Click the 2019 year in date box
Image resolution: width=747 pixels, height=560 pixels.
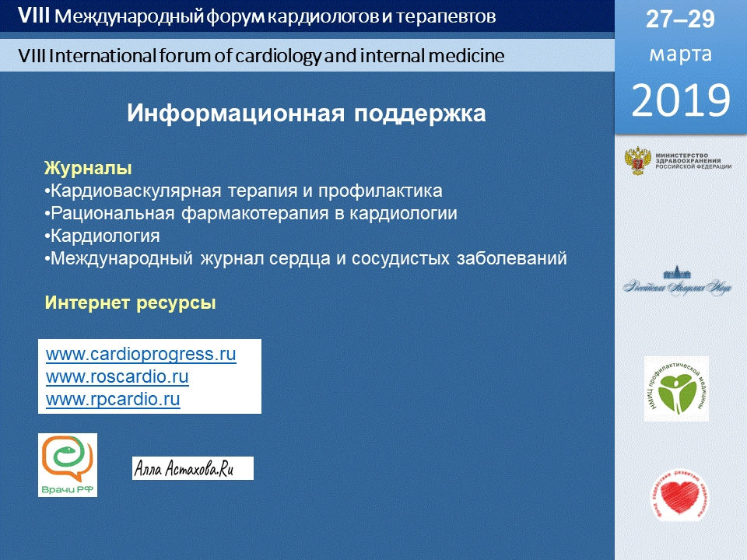[681, 100]
